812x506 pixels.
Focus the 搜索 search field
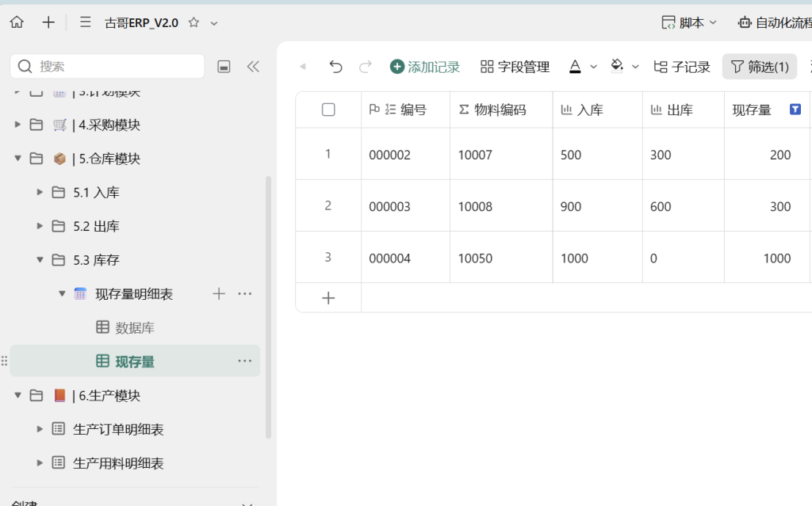pyautogui.click(x=107, y=67)
